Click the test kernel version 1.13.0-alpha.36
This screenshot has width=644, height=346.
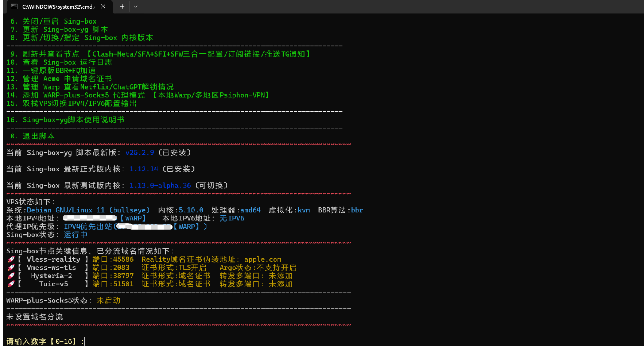pyautogui.click(x=160, y=185)
